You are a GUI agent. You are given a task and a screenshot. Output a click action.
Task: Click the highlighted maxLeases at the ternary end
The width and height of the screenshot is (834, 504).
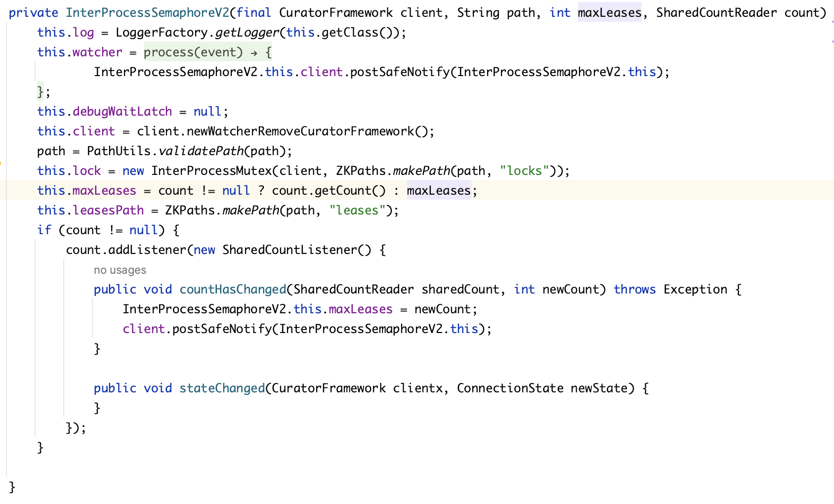click(439, 190)
